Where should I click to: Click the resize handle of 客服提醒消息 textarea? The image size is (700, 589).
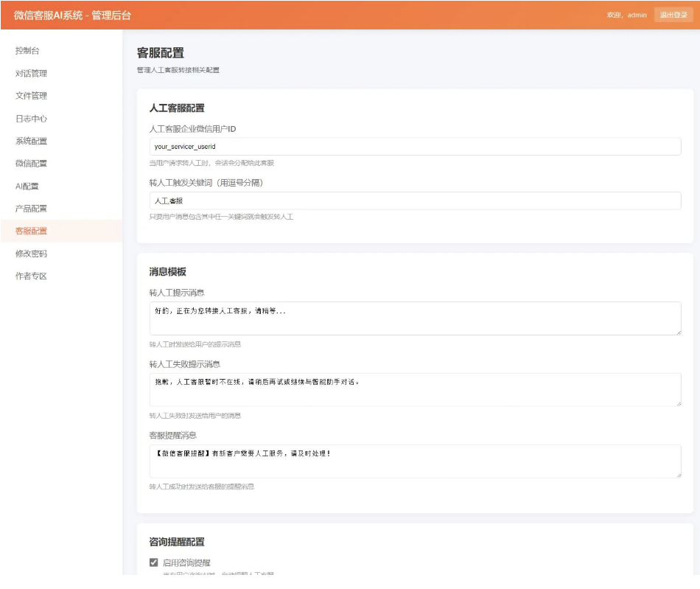pyautogui.click(x=679, y=474)
